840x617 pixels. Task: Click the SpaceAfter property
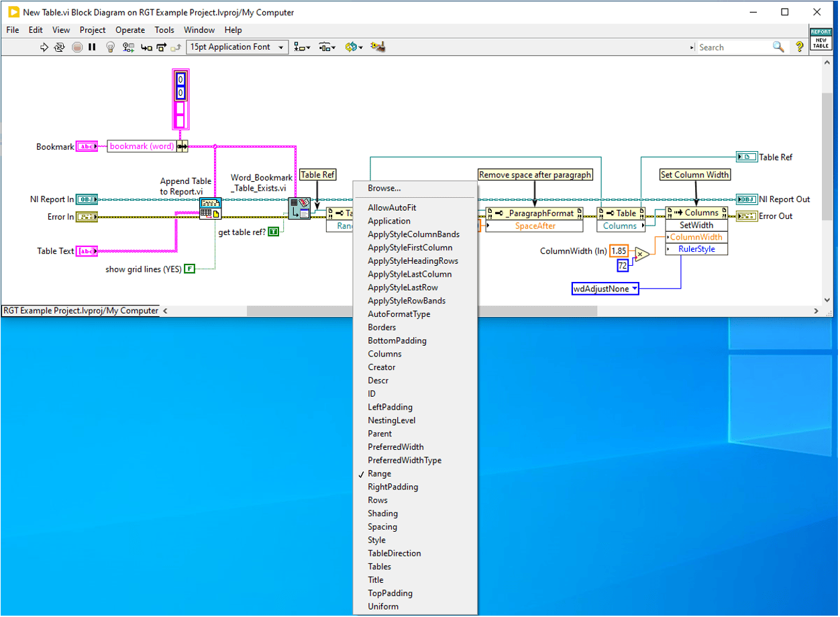[x=534, y=226]
